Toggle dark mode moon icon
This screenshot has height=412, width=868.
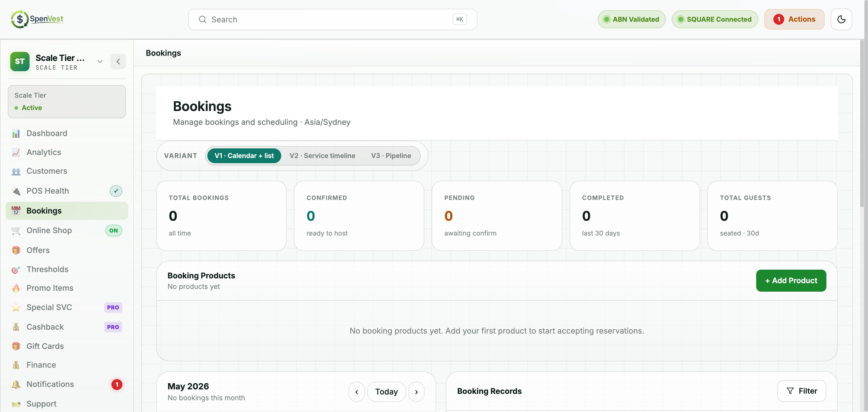coord(841,20)
